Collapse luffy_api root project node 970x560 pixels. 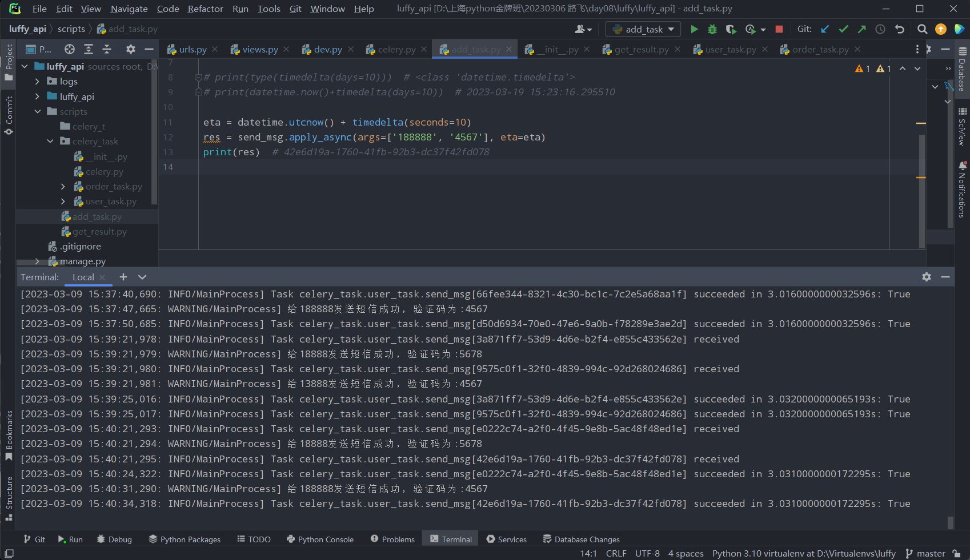click(25, 66)
